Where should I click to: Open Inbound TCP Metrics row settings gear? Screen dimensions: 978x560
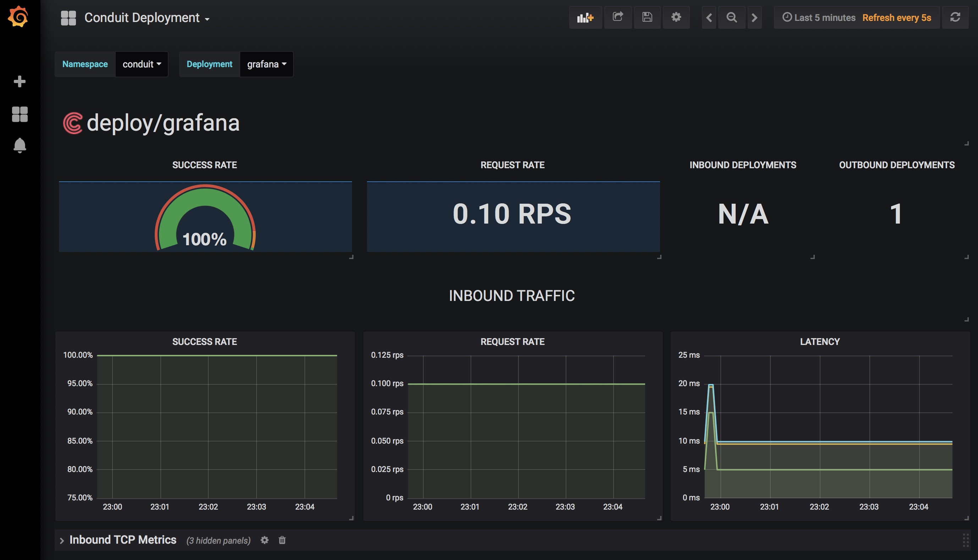click(x=265, y=540)
